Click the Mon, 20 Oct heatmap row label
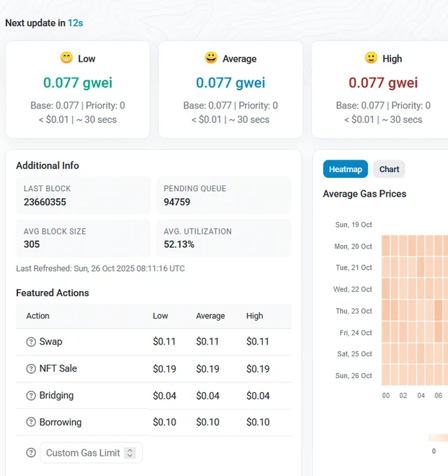The image size is (448, 476). (x=353, y=246)
